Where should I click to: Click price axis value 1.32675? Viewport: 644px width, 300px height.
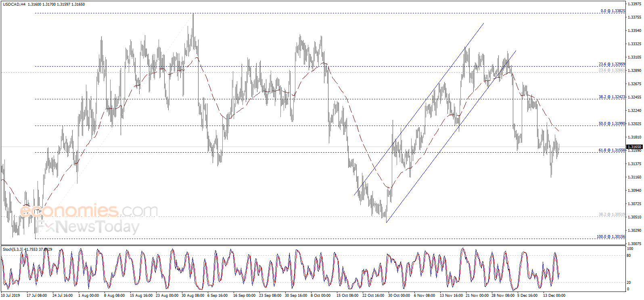tap(634, 84)
